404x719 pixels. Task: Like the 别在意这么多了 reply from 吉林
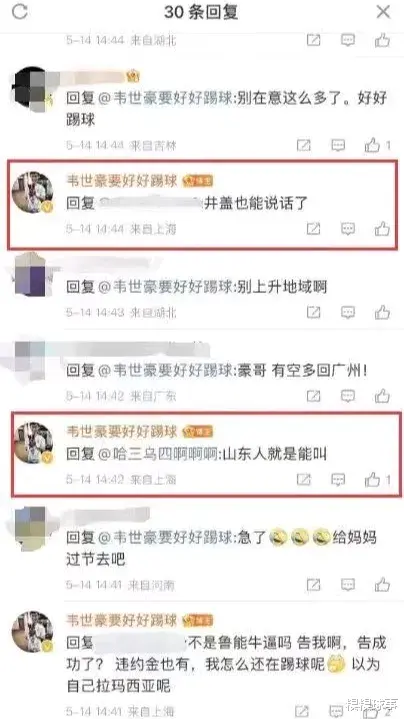372,146
